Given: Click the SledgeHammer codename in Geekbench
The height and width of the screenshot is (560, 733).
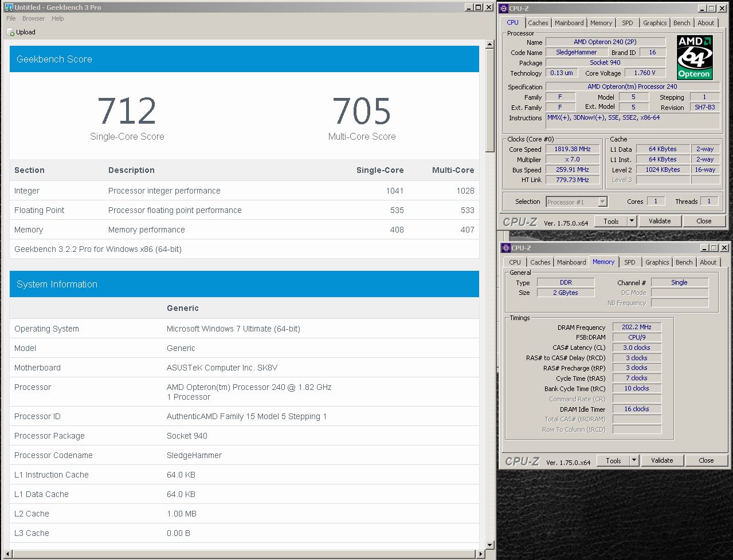Looking at the screenshot, I should click(194, 455).
